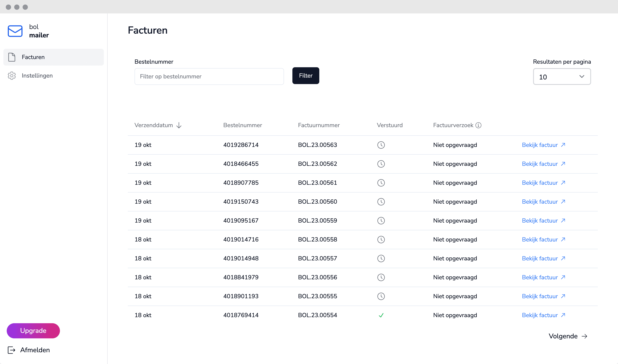Click the gear icon next to Instellingen
This screenshot has height=364, width=618.
click(x=12, y=75)
